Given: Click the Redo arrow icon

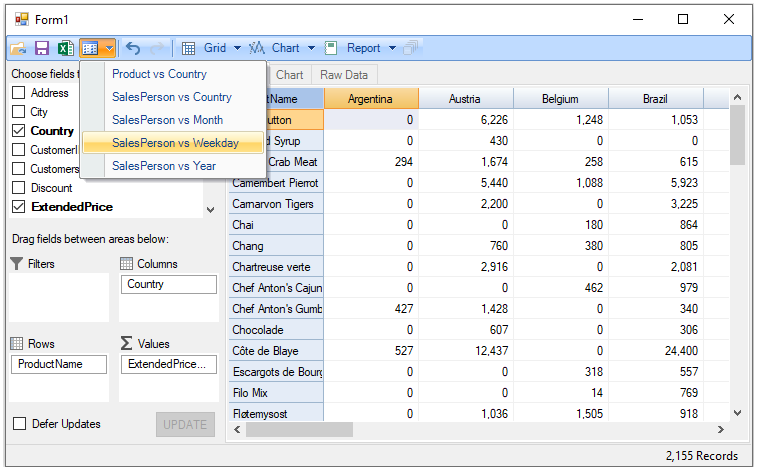Looking at the screenshot, I should (x=157, y=48).
